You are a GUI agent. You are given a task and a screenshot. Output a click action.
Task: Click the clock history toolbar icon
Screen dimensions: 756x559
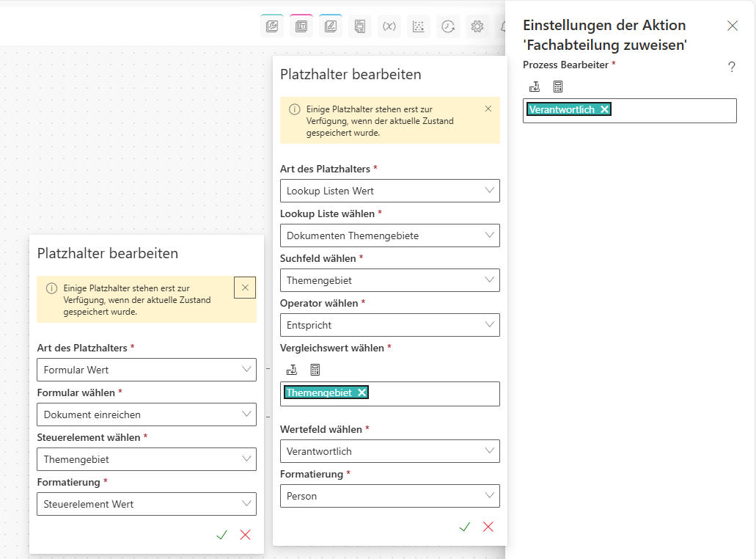pyautogui.click(x=448, y=26)
